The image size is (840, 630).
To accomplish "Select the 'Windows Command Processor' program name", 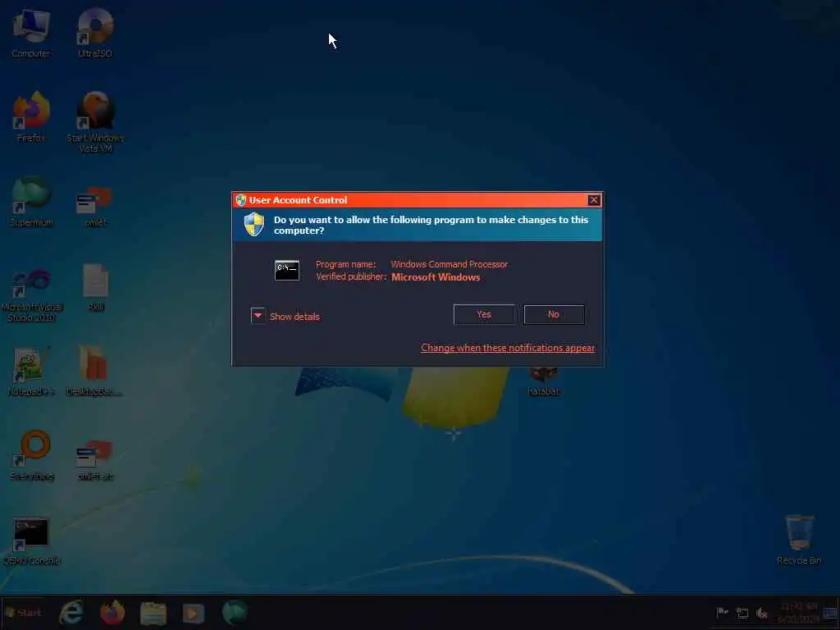I will (449, 264).
